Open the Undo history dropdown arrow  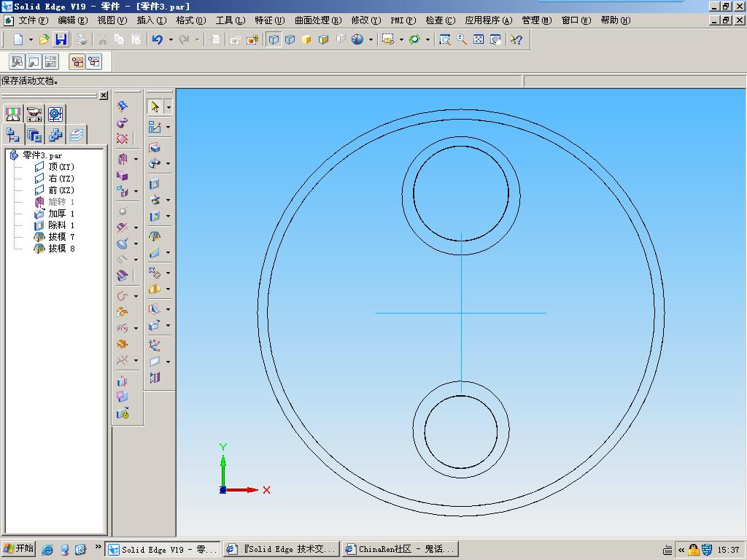[171, 40]
